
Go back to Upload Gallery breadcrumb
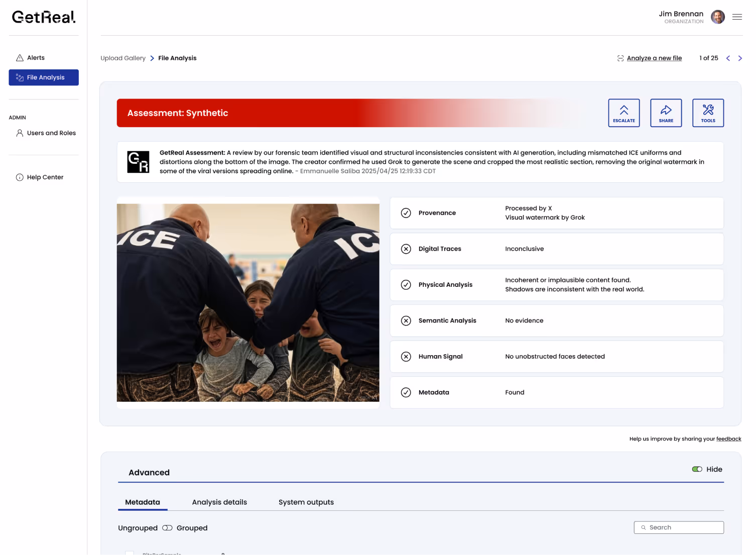tap(123, 58)
